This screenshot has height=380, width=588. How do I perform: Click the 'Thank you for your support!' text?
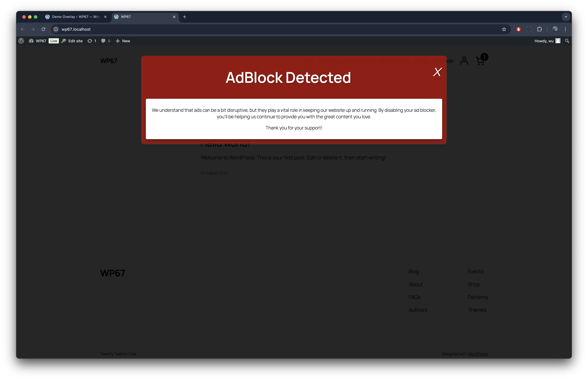coord(294,128)
